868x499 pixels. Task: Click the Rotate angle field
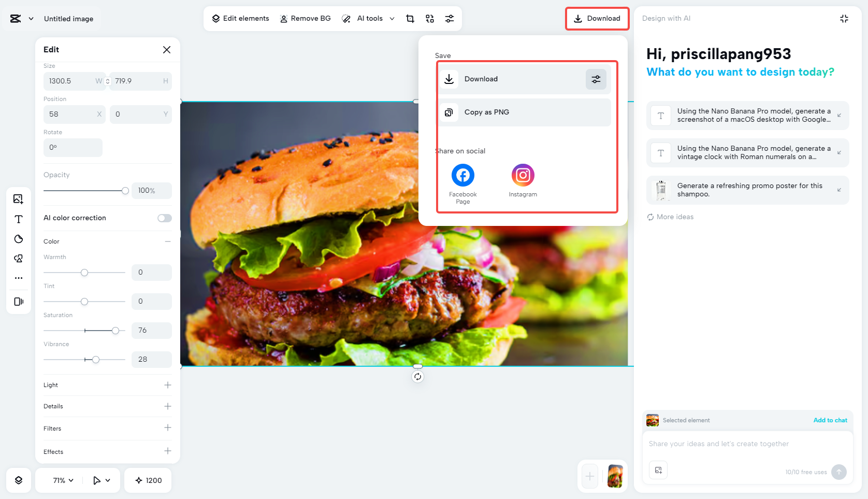coord(73,148)
